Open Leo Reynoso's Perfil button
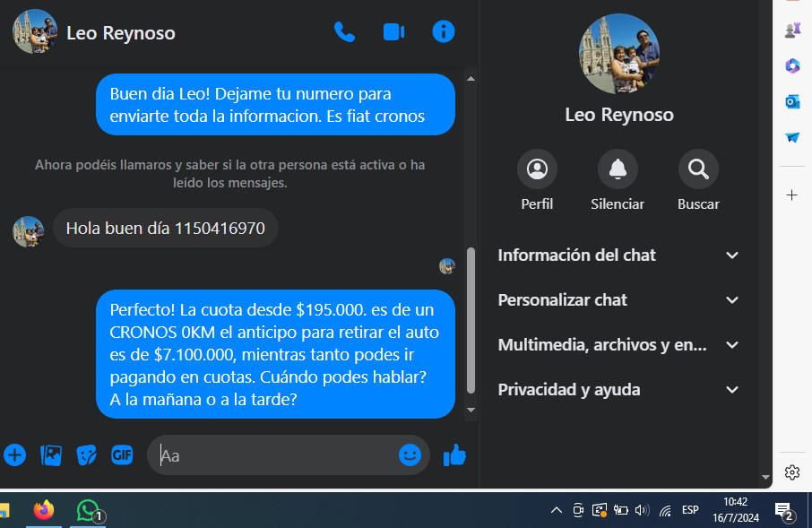This screenshot has width=812, height=528. tap(537, 169)
